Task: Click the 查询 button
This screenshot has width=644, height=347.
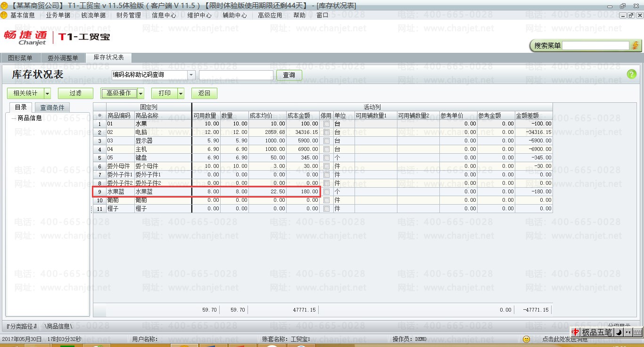Action: pyautogui.click(x=289, y=75)
